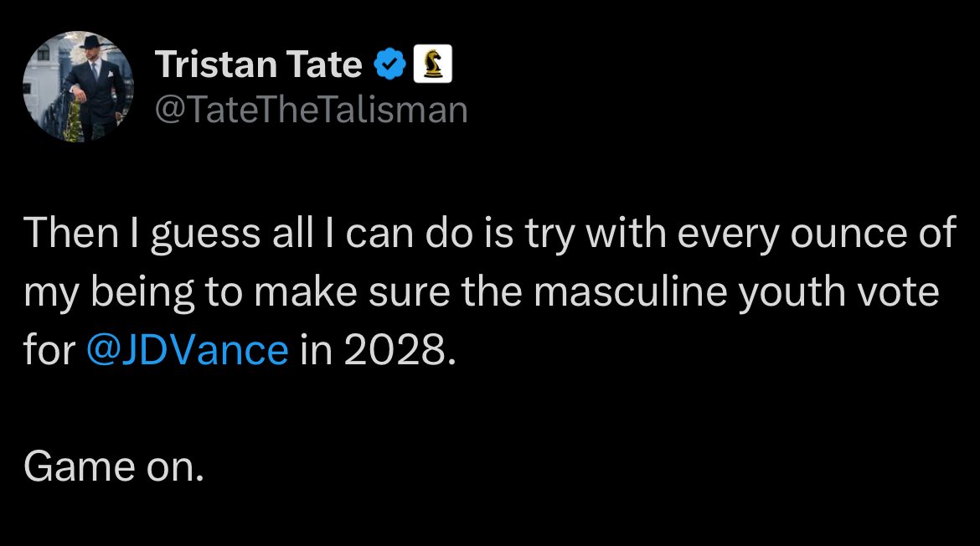Click the "Game on." line of the tweet
Viewport: 980px width, 546px height.
point(113,467)
